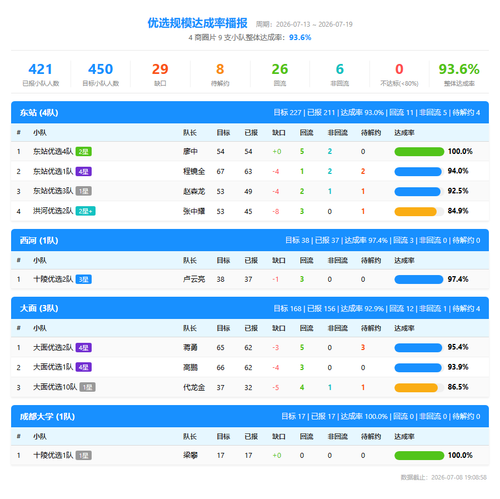The width and height of the screenshot is (500, 499).
Task: Open the 大面 (3队) section header
Action: click(x=250, y=308)
